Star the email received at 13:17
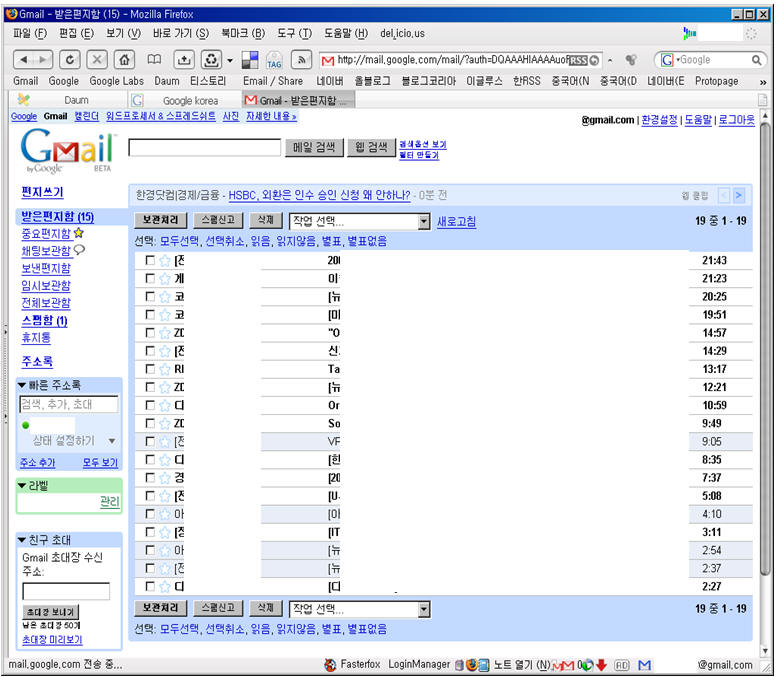Screen dimensions: 776x677 pos(165,369)
